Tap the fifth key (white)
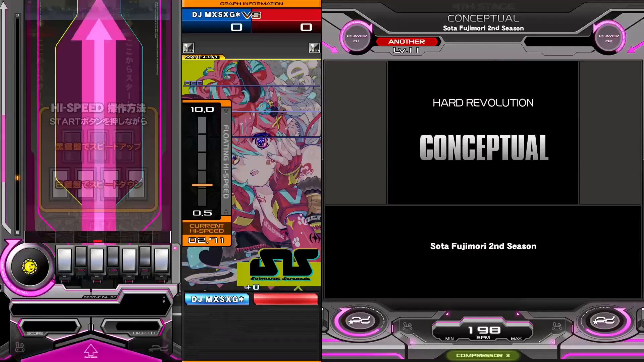Viewport: 644px width, 362px height. 129,260
